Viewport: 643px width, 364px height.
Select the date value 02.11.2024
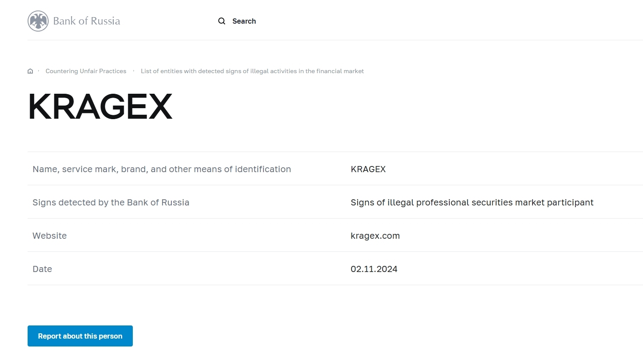[x=374, y=269]
